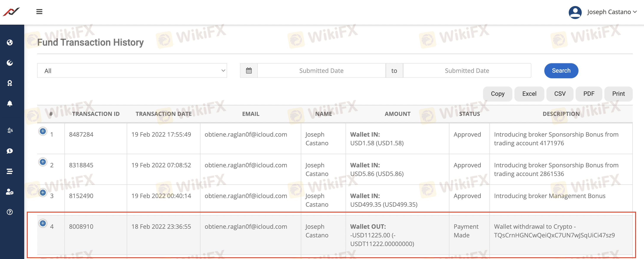Viewport: 644px width, 259px height.
Task: Sort by Amount column header
Action: [x=397, y=114]
